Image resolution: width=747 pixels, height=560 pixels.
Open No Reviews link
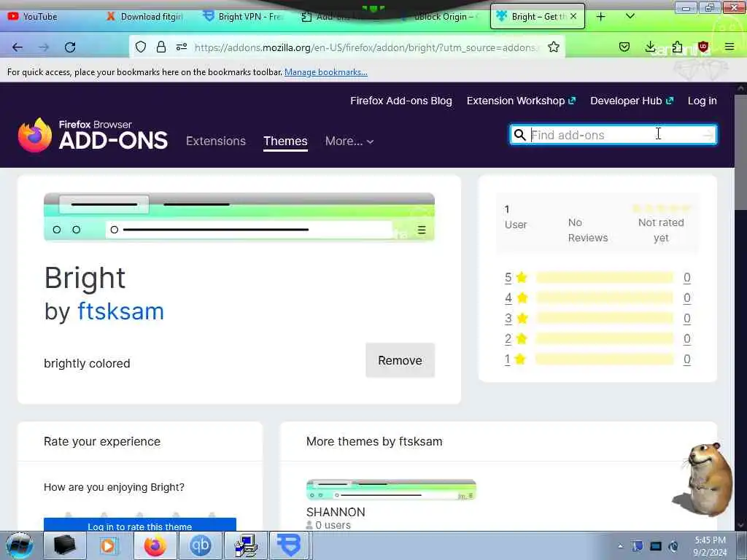588,230
